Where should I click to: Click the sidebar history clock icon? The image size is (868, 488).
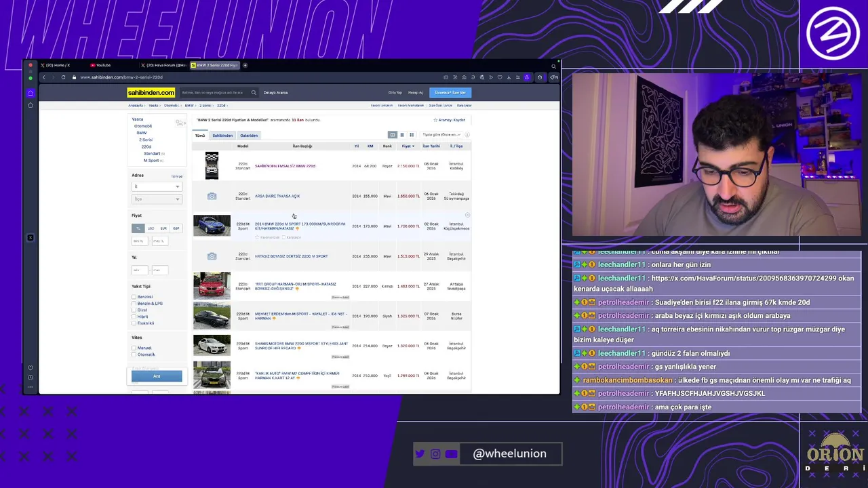[x=30, y=378]
